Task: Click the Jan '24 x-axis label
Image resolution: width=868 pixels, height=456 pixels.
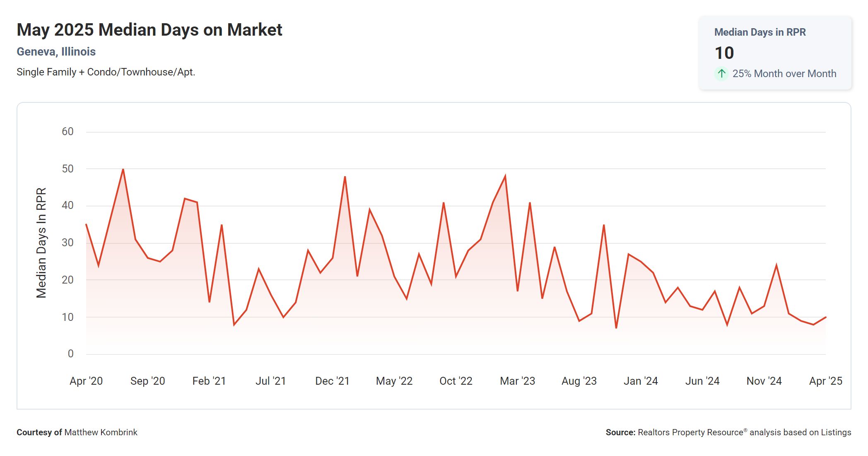Action: click(641, 381)
